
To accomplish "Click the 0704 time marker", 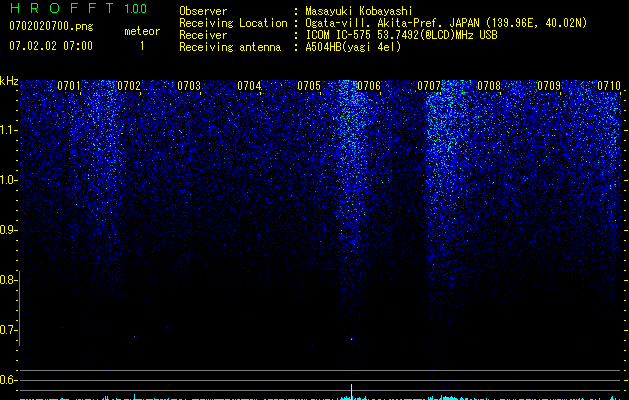I will 249,86.
